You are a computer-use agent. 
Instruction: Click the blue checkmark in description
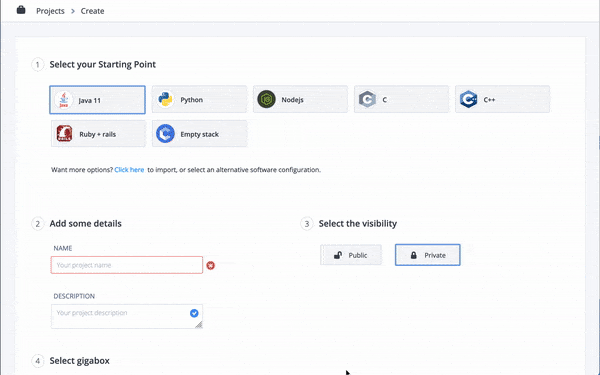coord(194,313)
